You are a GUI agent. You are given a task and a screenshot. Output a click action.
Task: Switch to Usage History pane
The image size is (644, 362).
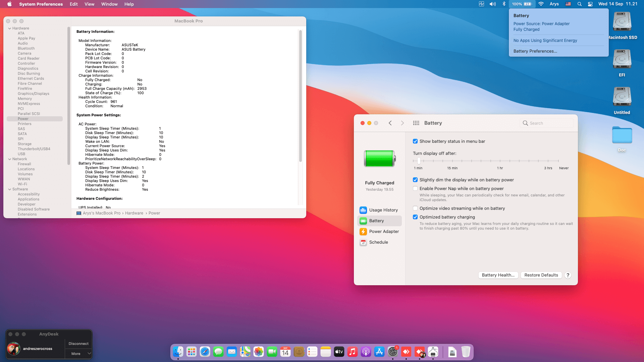tap(379, 210)
